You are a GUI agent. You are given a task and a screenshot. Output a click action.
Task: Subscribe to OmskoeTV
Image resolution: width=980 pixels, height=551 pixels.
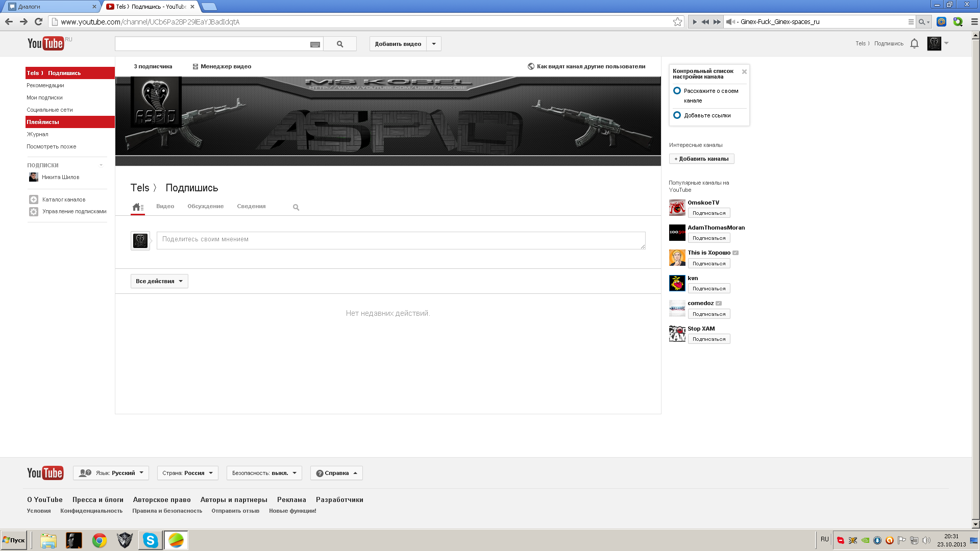(708, 213)
